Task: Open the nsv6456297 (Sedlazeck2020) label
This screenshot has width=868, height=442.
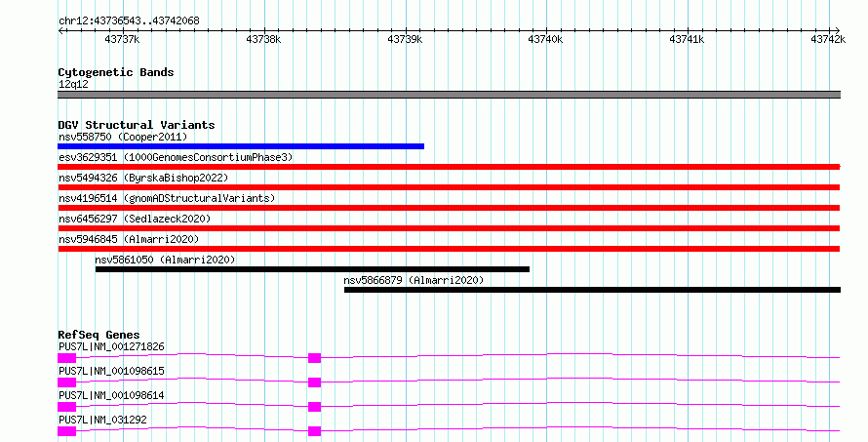Action: [x=135, y=219]
